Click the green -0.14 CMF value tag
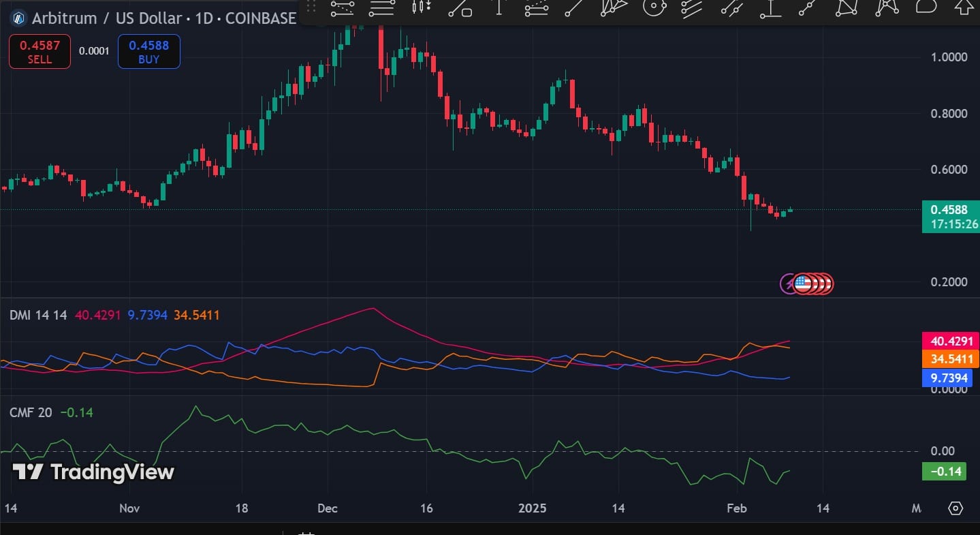Screen dimensions: 980x535 (x=943, y=471)
